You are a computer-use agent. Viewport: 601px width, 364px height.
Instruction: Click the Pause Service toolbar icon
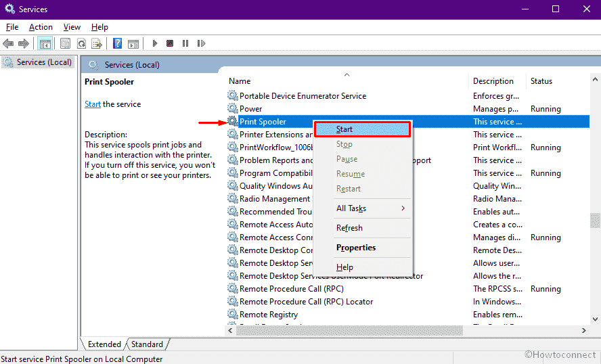point(185,43)
